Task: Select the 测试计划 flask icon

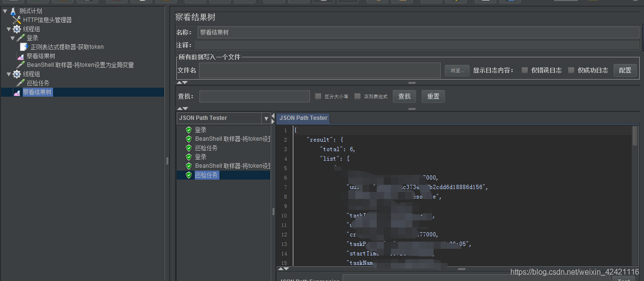Action: point(13,11)
